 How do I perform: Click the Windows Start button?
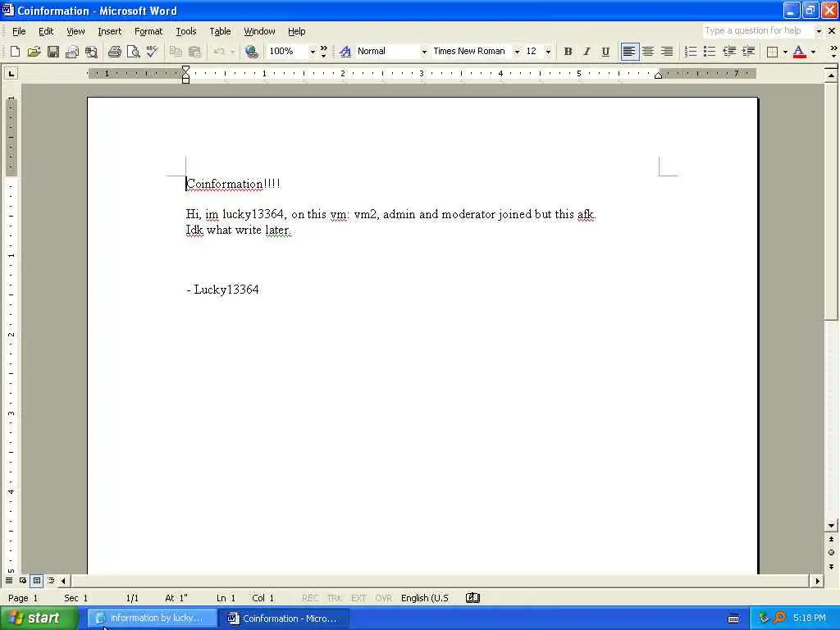tap(39, 618)
